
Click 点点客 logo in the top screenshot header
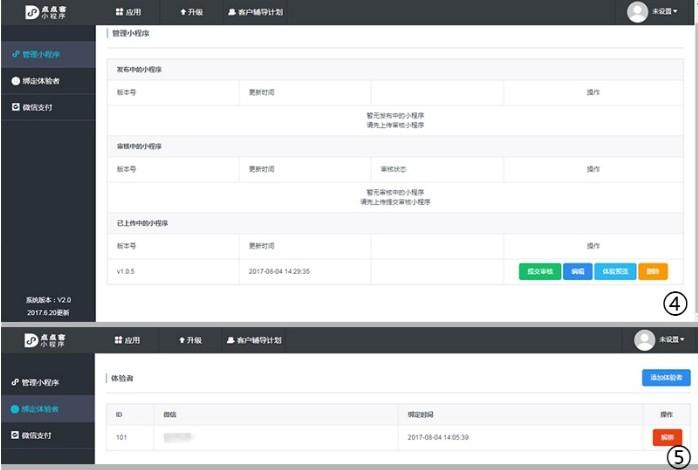(45, 12)
